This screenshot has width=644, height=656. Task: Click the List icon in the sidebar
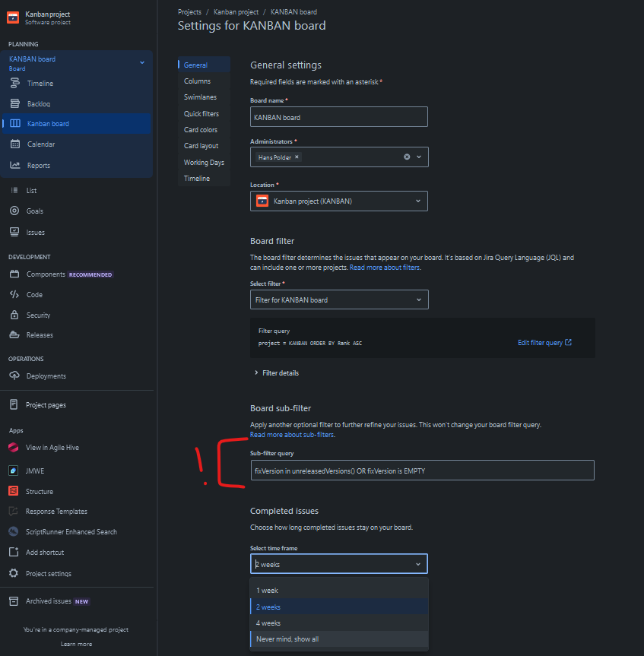pos(14,190)
